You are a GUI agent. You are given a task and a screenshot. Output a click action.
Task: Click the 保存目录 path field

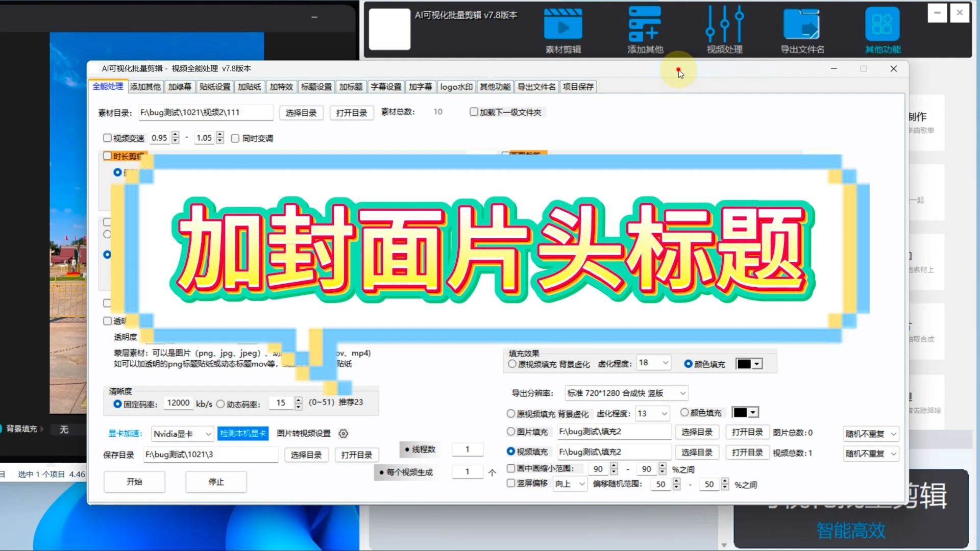[x=211, y=454]
